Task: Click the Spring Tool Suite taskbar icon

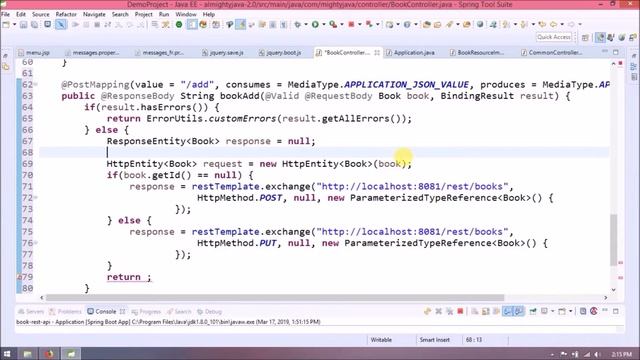Action: pyautogui.click(x=71, y=354)
